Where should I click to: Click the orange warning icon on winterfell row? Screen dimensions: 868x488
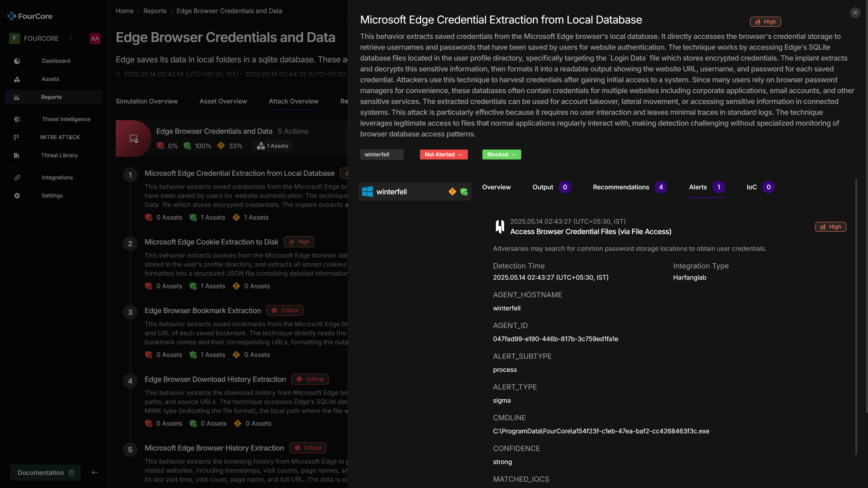click(452, 192)
